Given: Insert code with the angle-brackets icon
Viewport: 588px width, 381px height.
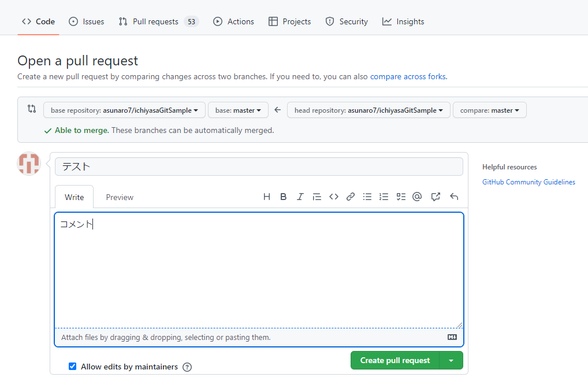Looking at the screenshot, I should tap(334, 197).
